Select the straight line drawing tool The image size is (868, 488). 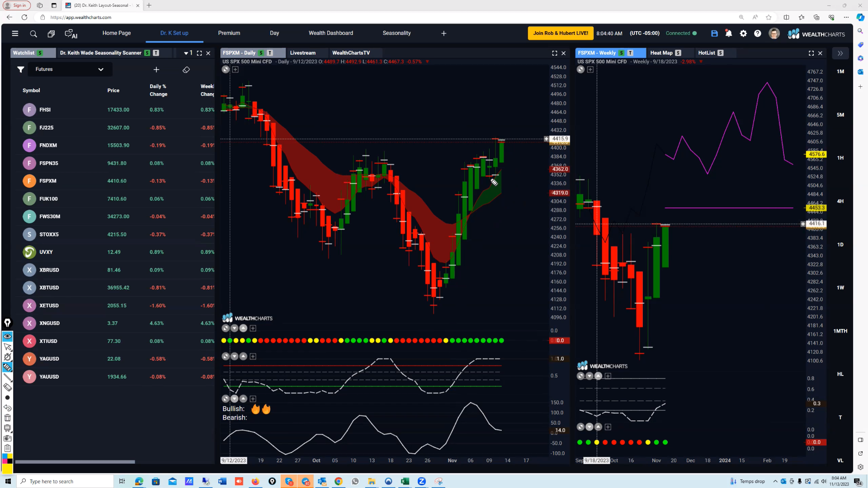tap(7, 377)
